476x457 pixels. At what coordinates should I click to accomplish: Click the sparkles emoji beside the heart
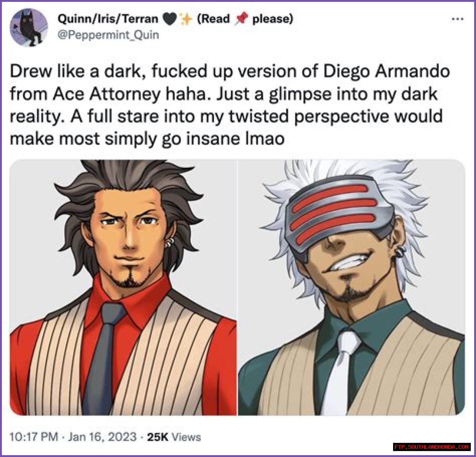click(x=186, y=19)
